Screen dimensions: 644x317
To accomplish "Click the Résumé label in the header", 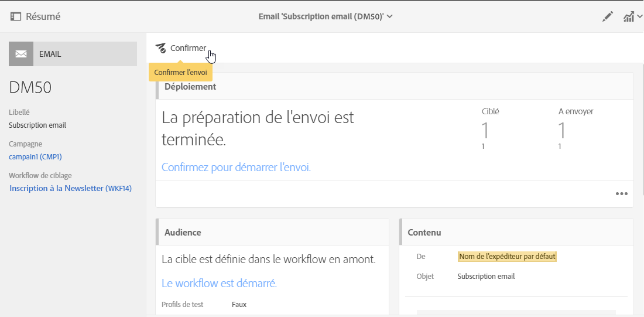I will pos(43,17).
